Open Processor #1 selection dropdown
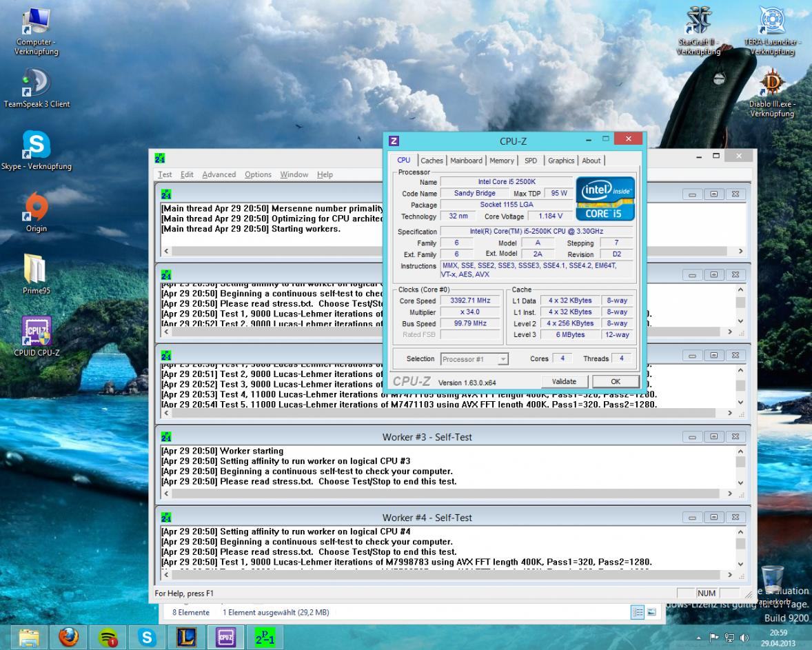The image size is (812, 650). click(474, 359)
